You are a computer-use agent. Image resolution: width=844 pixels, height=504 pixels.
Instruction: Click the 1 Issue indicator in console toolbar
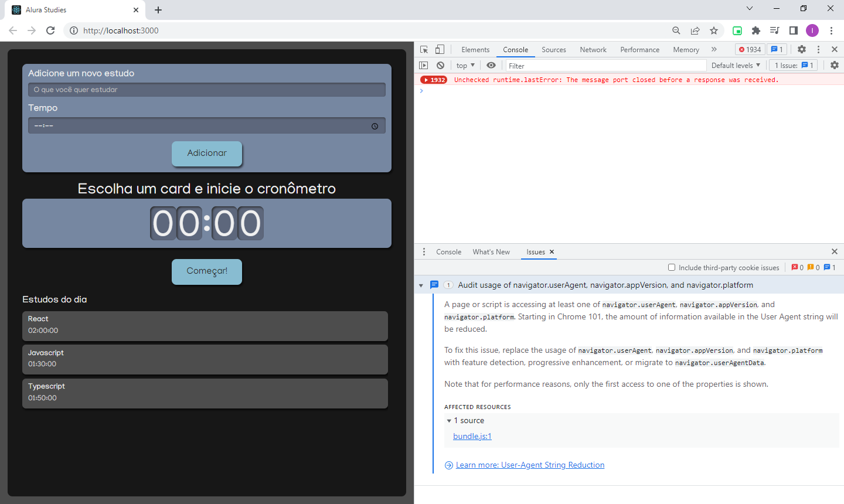tap(794, 66)
